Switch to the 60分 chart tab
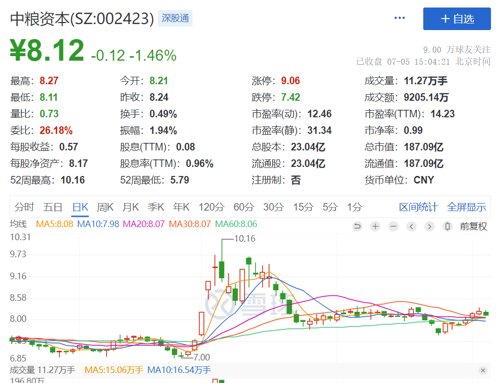Screen dimensions: 500x383 (x=243, y=207)
